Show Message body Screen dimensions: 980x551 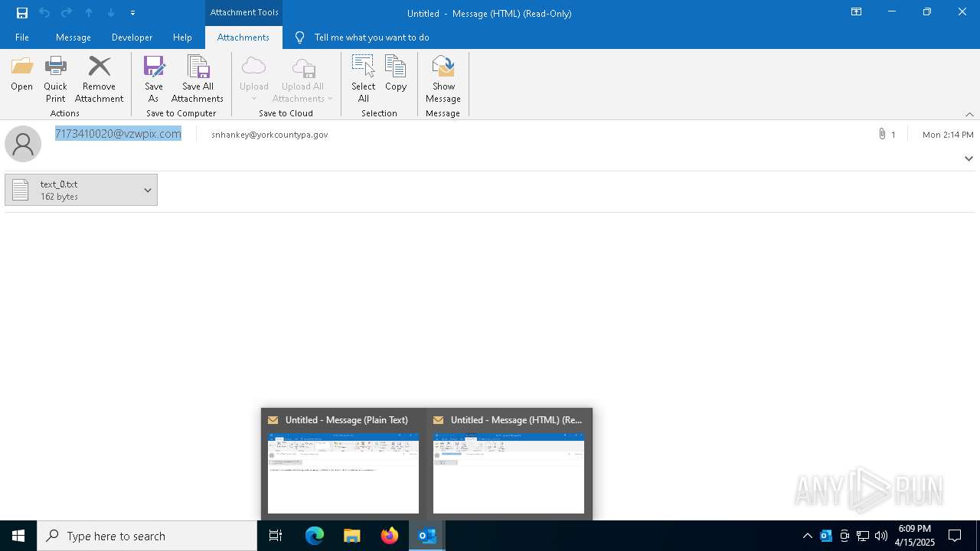click(x=443, y=79)
